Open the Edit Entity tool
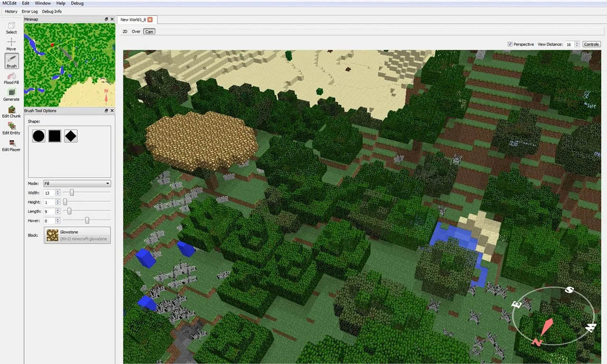 click(x=11, y=128)
